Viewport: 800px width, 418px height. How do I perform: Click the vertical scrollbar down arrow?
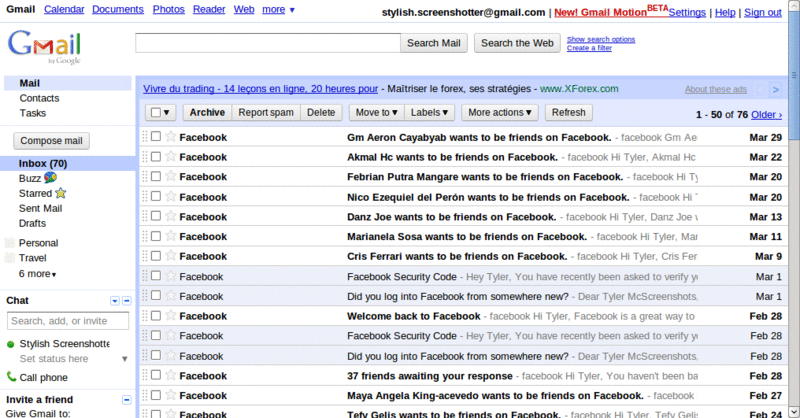click(x=794, y=411)
